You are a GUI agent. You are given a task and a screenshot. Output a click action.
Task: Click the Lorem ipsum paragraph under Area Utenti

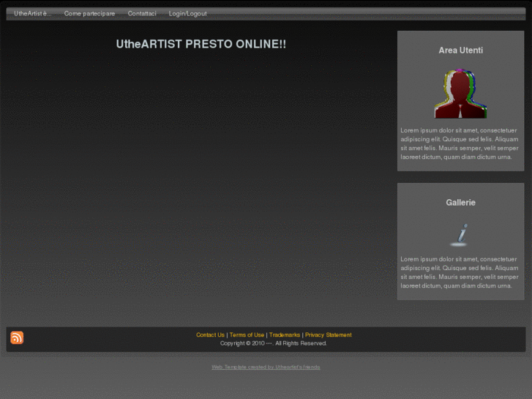pos(460,143)
